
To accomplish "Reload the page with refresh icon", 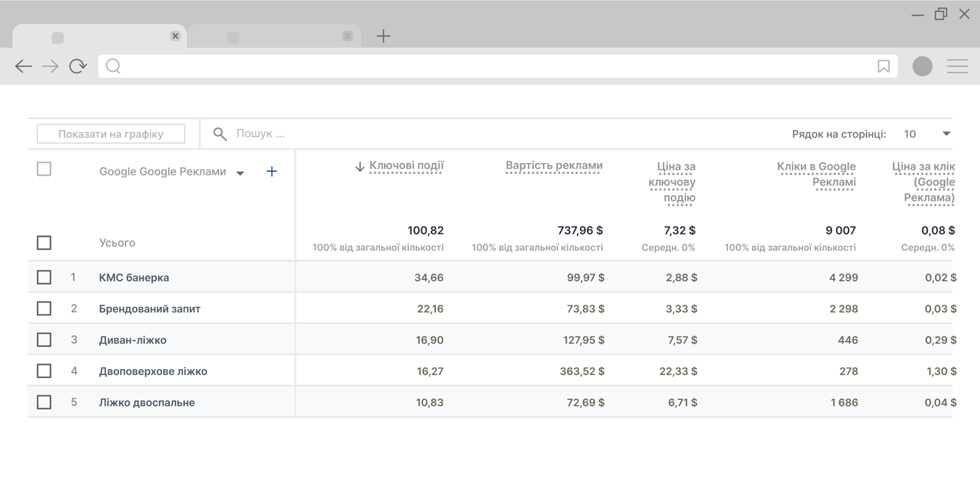I will [x=78, y=66].
